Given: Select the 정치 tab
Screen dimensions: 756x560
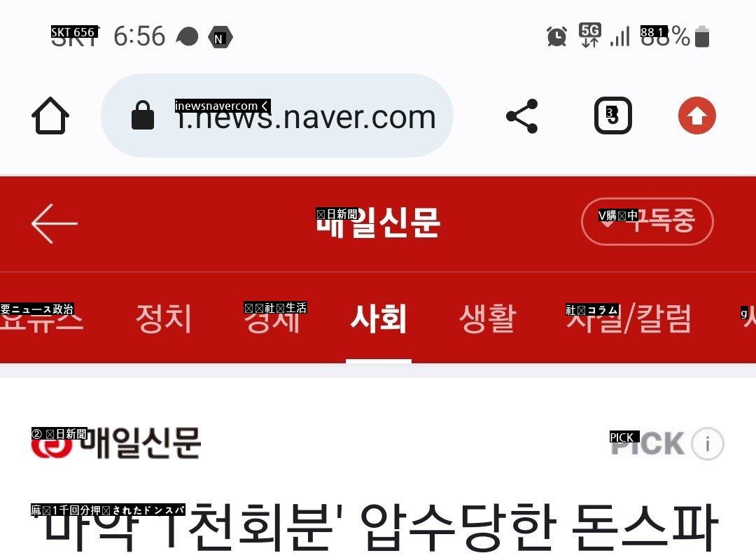Looking at the screenshot, I should (x=164, y=318).
